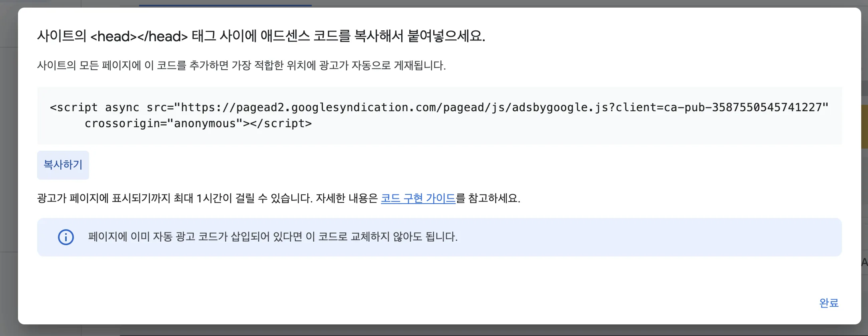Click the 복사하기 copy button
Viewport: 868px width, 336px height.
(x=63, y=165)
